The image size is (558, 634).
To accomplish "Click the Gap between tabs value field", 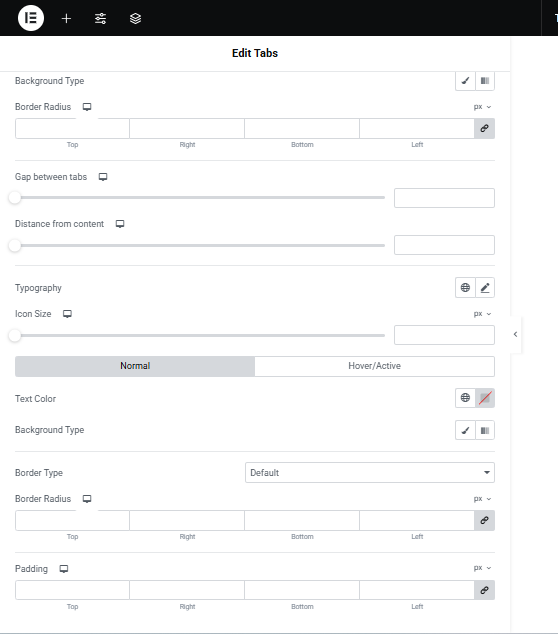I will point(444,198).
